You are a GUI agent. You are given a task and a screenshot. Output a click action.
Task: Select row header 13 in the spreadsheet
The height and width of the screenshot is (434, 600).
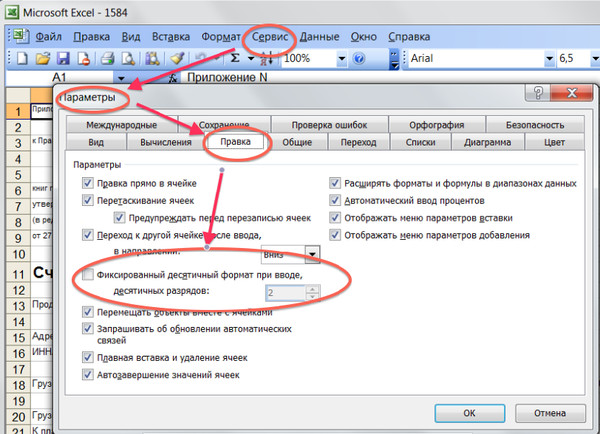18,306
